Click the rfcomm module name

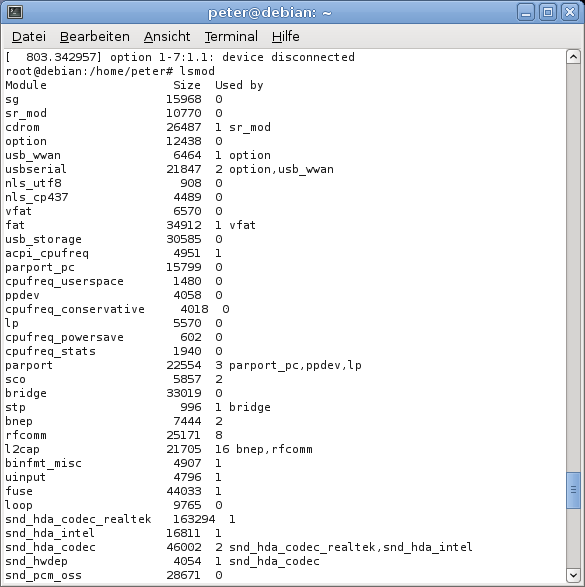[26, 435]
